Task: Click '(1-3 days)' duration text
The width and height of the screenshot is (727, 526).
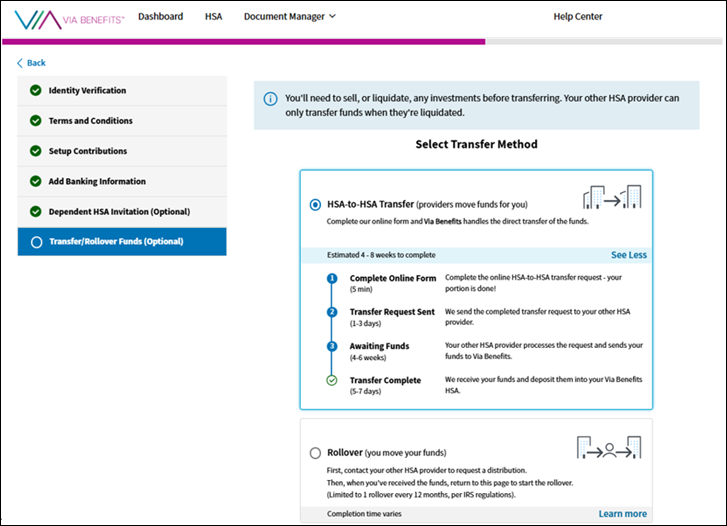Action: (365, 323)
